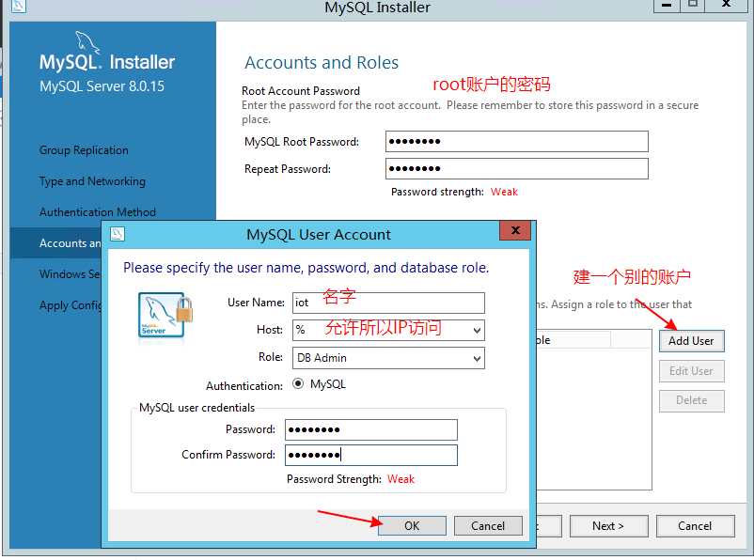Click the MySQL Installer title bar icon

coord(18,6)
